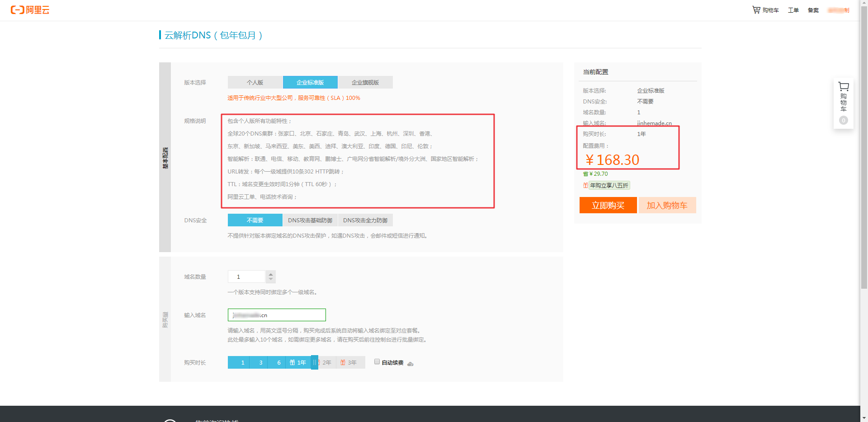Viewport: 868px width, 422px height.
Task: Click the 基本配置 section side tab
Action: tap(165, 157)
